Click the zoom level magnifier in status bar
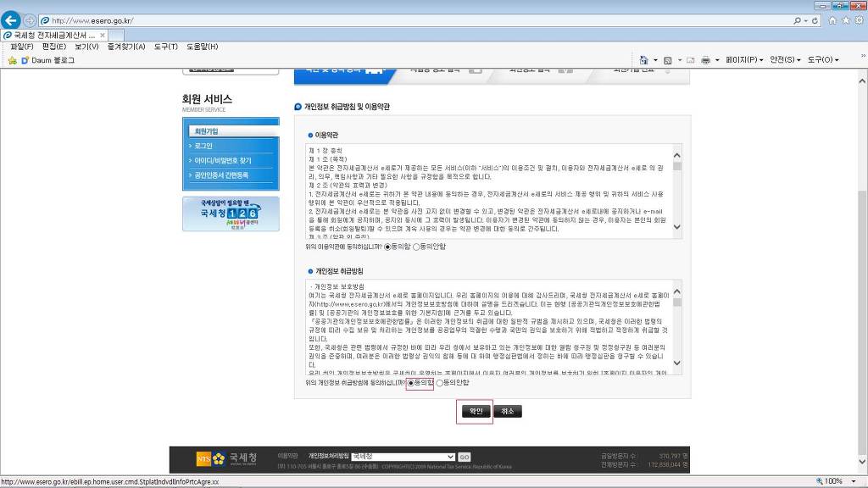This screenshot has height=488, width=868. (820, 481)
